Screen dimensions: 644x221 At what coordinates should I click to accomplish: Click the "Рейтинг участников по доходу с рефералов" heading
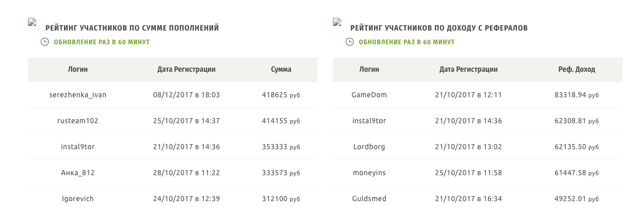(439, 28)
